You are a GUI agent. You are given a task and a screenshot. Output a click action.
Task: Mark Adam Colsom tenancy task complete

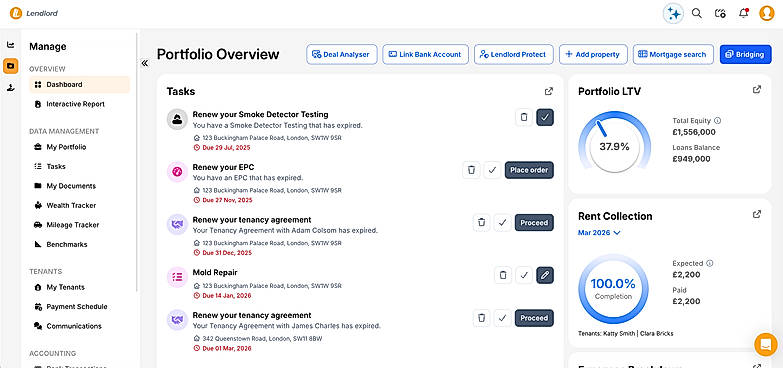502,223
